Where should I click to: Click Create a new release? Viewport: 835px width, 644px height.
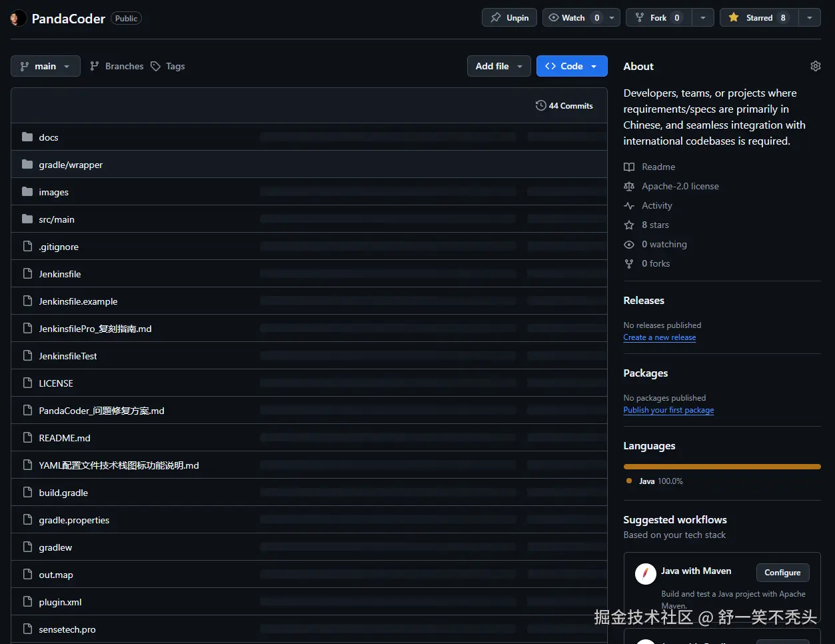coord(660,337)
